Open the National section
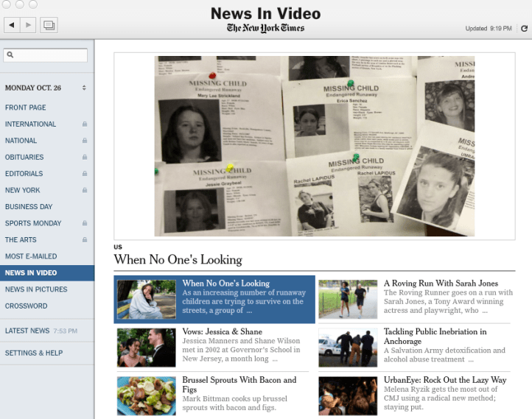532x419 pixels. coord(21,141)
